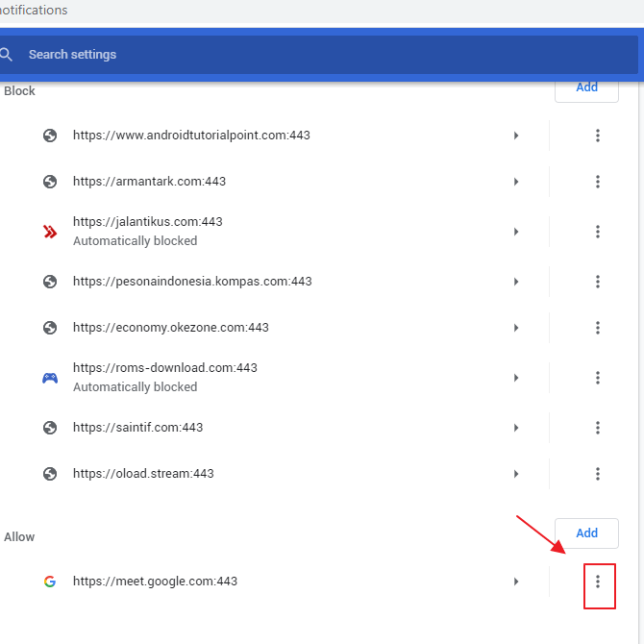Select the https://armantark.com:443 entry
This screenshot has width=644, height=644.
149,182
